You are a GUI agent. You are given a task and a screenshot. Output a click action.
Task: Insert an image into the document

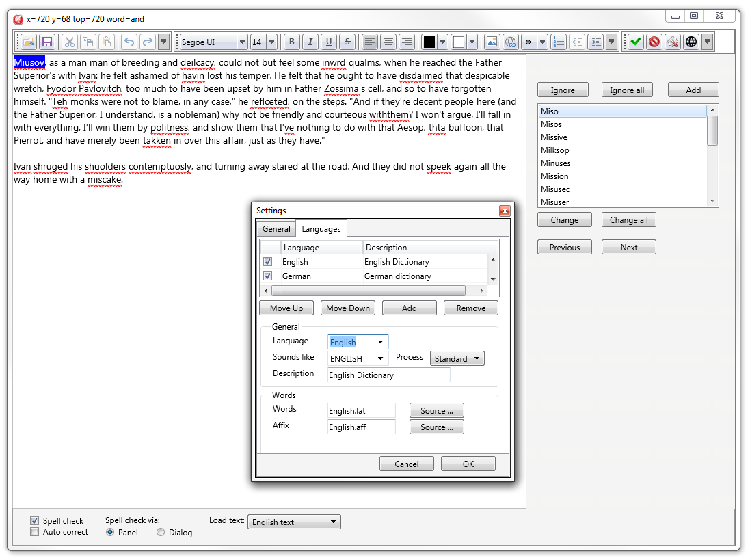492,42
